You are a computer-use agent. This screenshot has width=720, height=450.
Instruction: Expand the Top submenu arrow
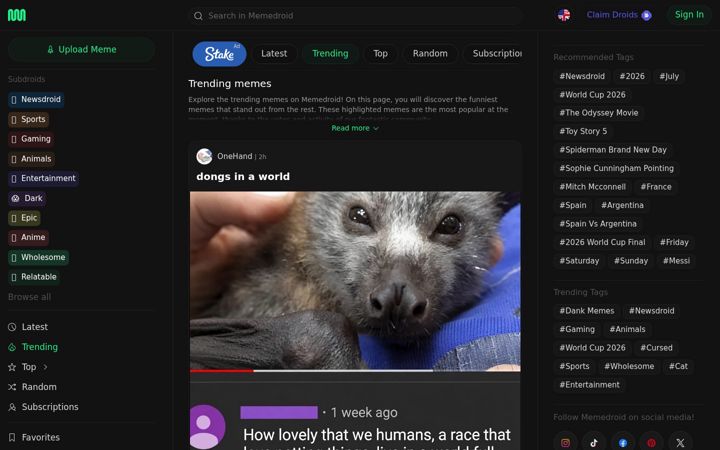(45, 367)
